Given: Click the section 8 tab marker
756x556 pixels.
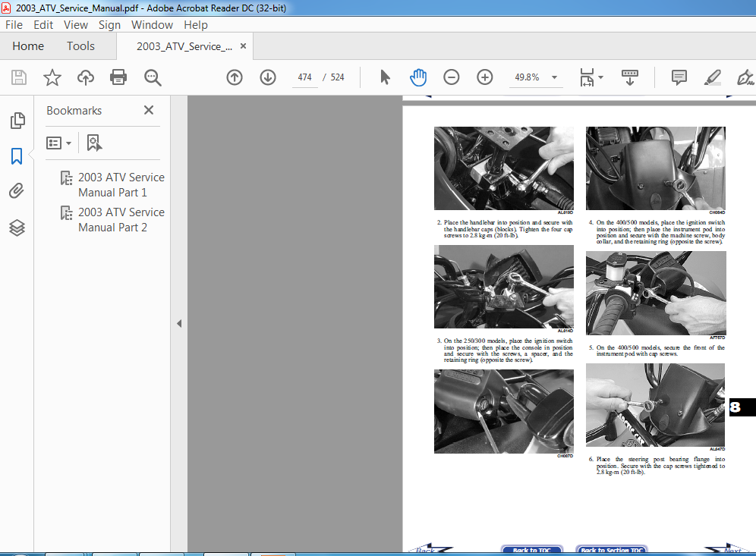Looking at the screenshot, I should [x=742, y=407].
